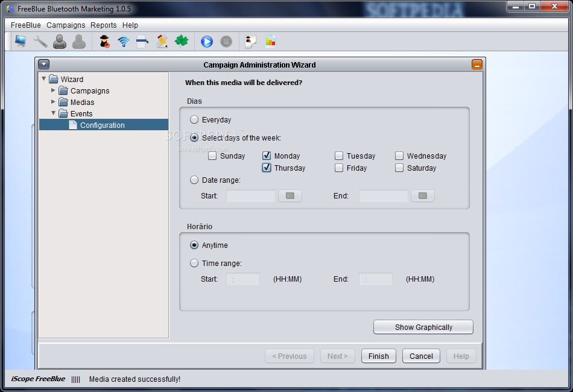Select the Campaigns folder label
Screen dimensions: 573x392
tap(90, 90)
